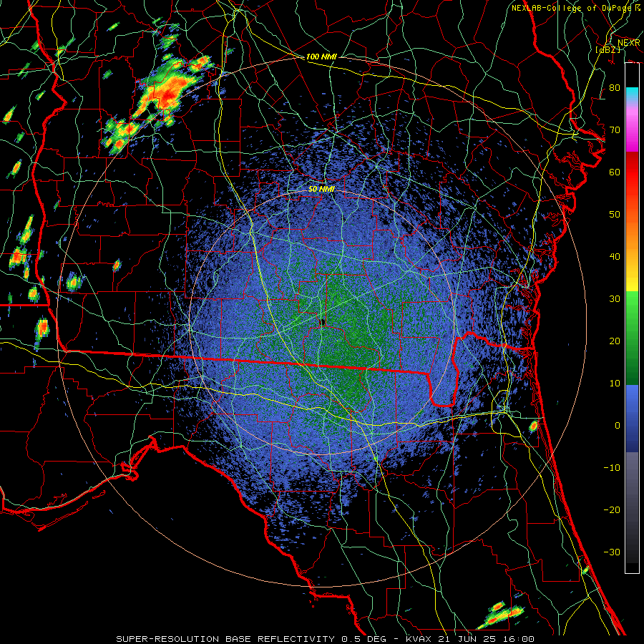The height and width of the screenshot is (644, 644).
Task: Select the 60 value on the dBZ scale
Action: (x=615, y=172)
